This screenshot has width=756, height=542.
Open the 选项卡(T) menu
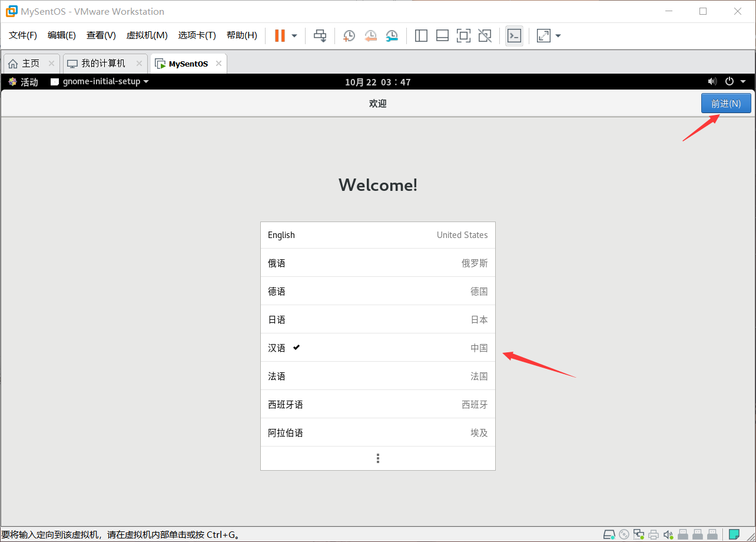click(197, 35)
